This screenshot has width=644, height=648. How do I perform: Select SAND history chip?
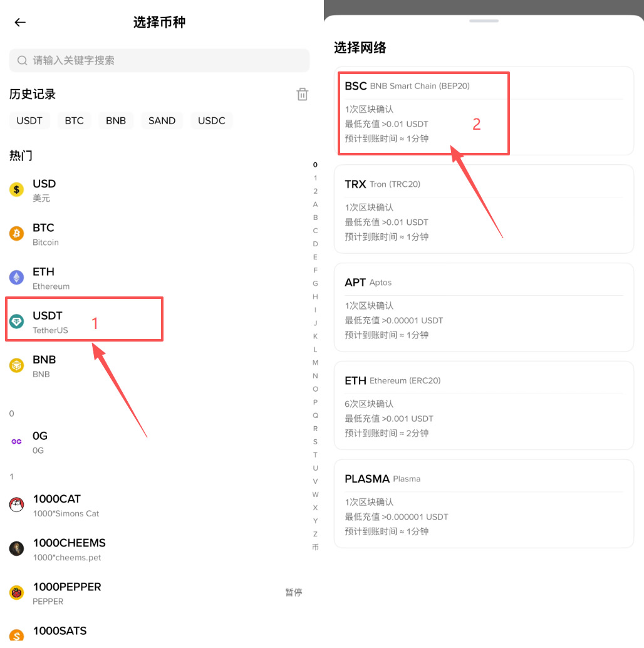[162, 121]
